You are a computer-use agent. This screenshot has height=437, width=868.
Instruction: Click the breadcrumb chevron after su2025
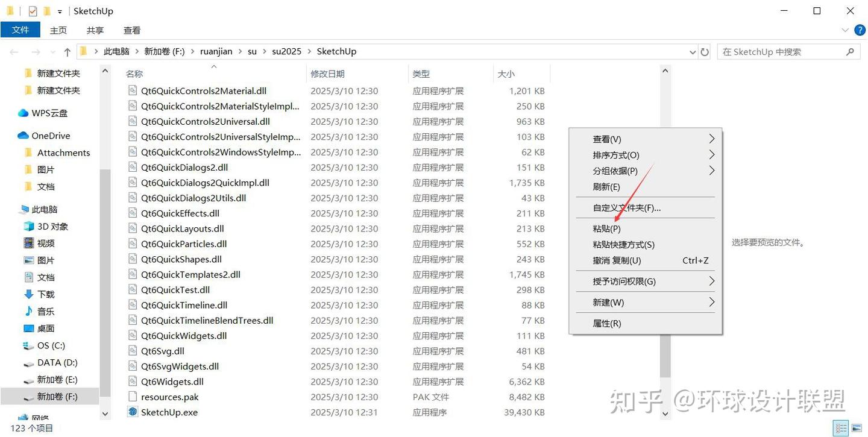[310, 51]
